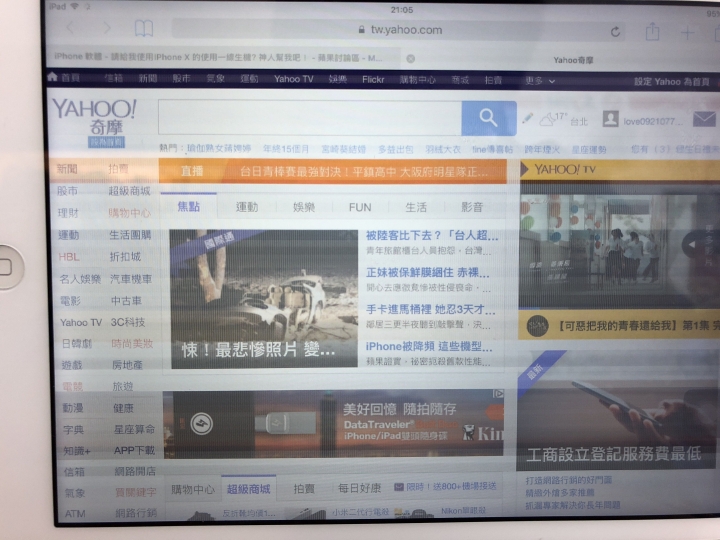Click sidebar link ATM
The width and height of the screenshot is (720, 540).
click(75, 514)
